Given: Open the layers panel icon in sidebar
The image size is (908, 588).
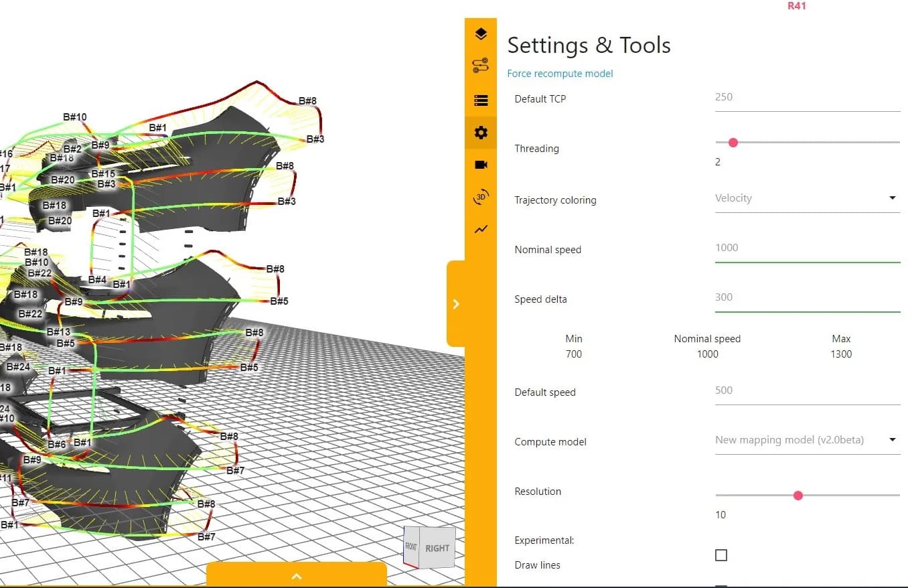Looking at the screenshot, I should 481,33.
